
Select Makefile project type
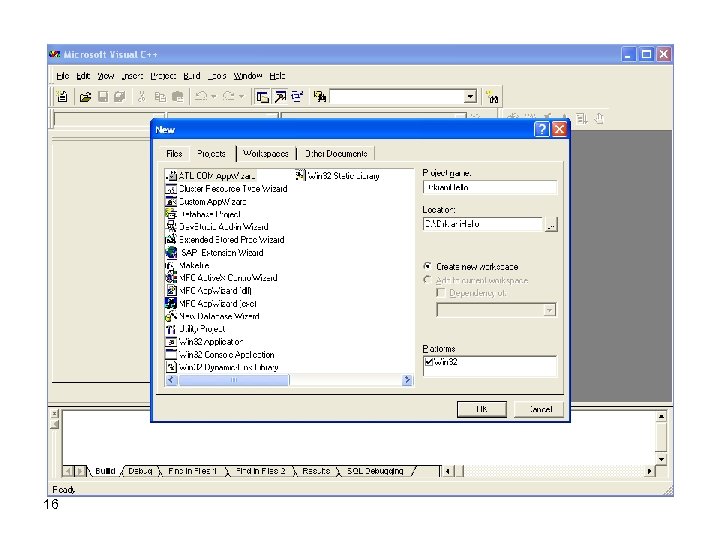point(187,265)
